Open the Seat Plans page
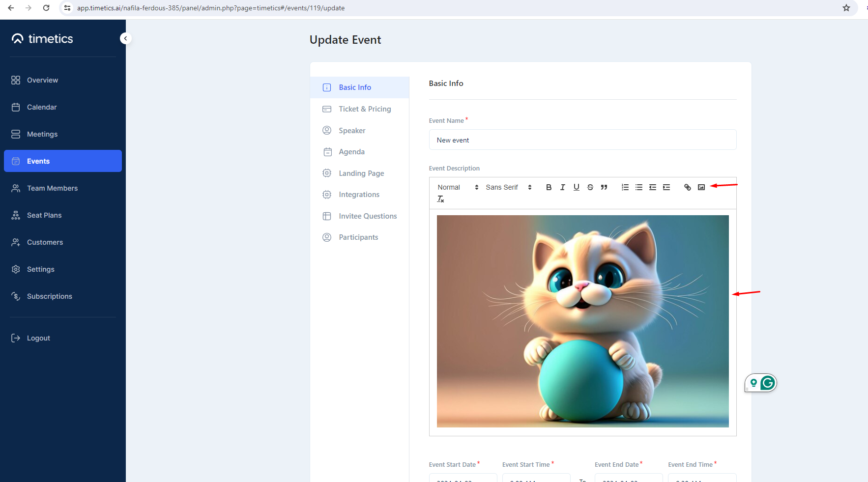This screenshot has width=868, height=482. coord(44,215)
